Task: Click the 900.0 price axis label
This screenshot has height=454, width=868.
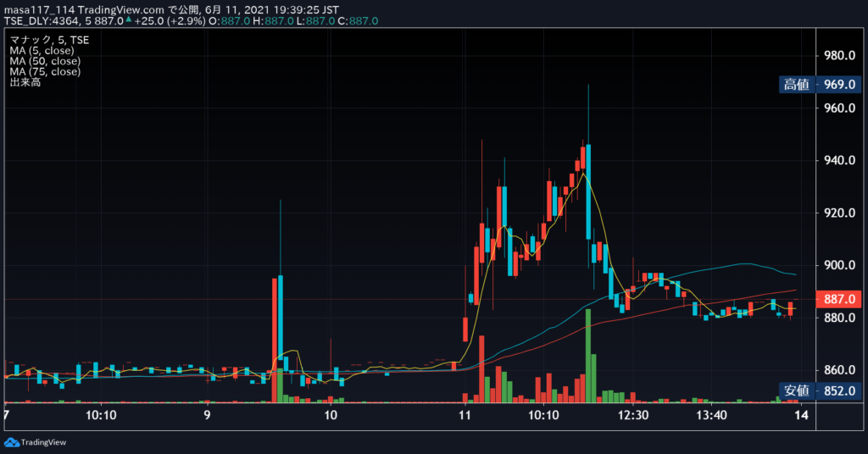Action: (839, 265)
